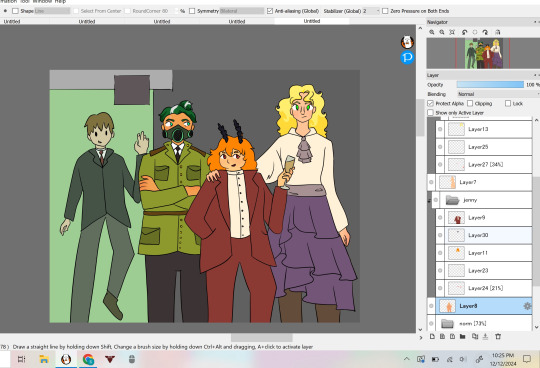
Task: Open the Layer panel menu
Action: tap(536, 75)
